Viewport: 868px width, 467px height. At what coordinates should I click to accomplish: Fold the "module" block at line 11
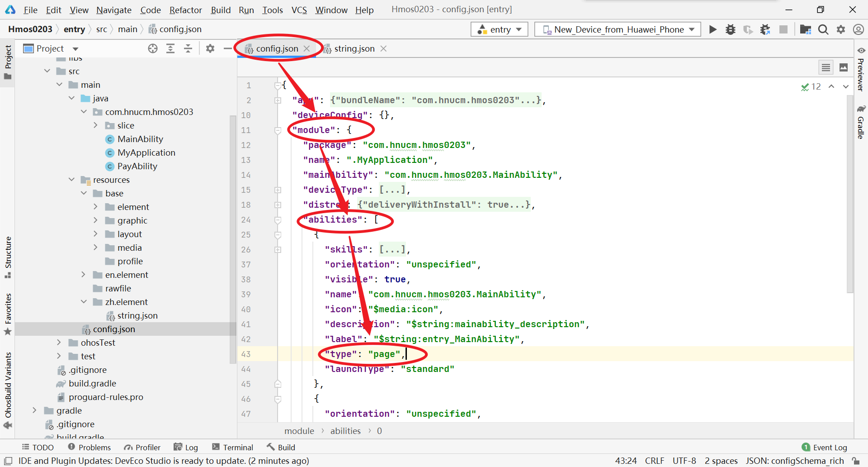click(x=278, y=130)
